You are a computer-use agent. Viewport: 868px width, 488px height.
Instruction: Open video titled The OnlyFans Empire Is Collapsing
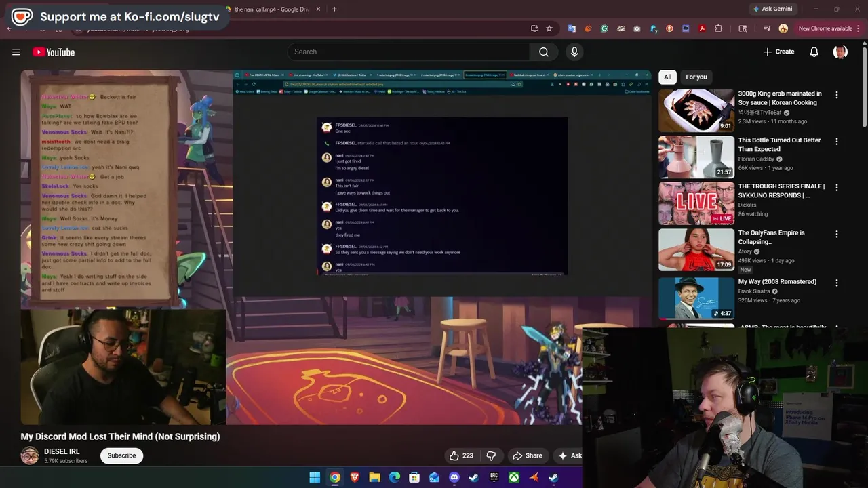[771, 237]
